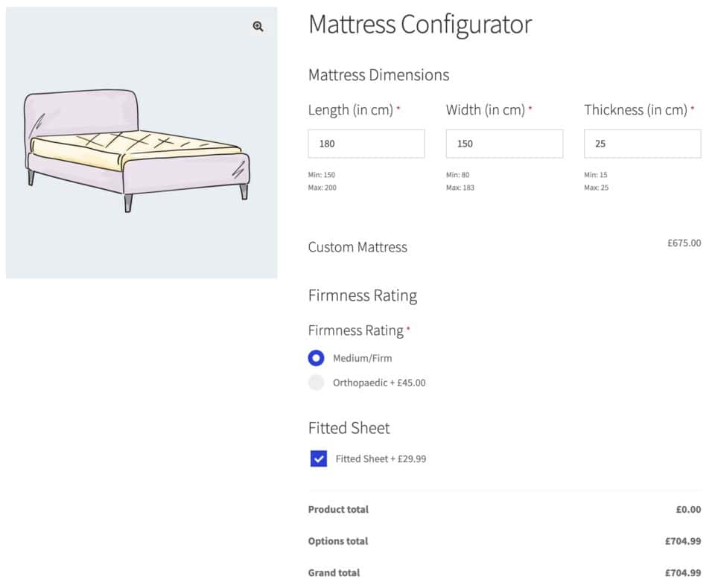The height and width of the screenshot is (588, 715).
Task: Toggle the Fitted Sheet + £29.99 checkbox
Action: click(x=319, y=458)
